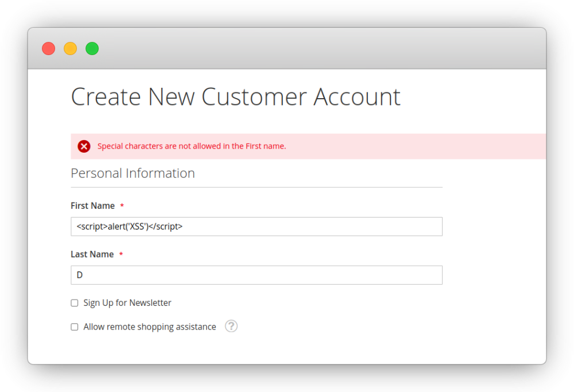Click the Sign Up for Newsletter label
This screenshot has width=574, height=392.
[x=127, y=303]
